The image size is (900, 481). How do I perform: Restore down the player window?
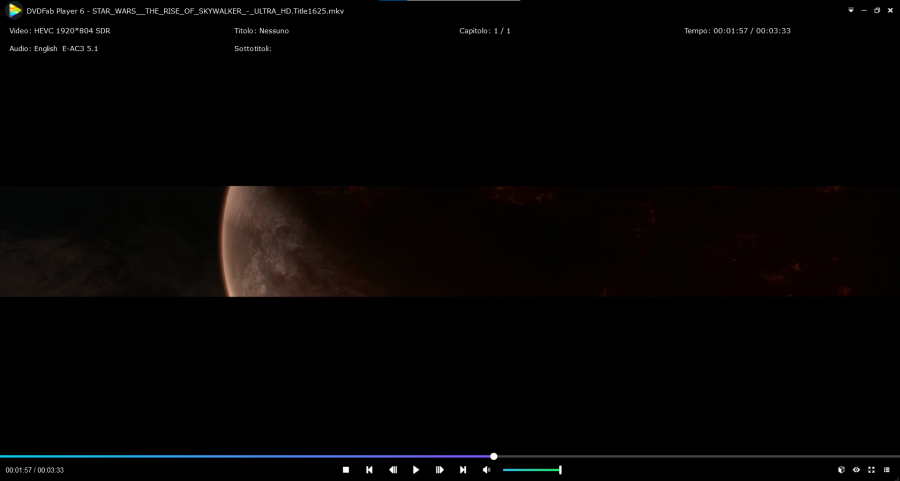tap(877, 10)
